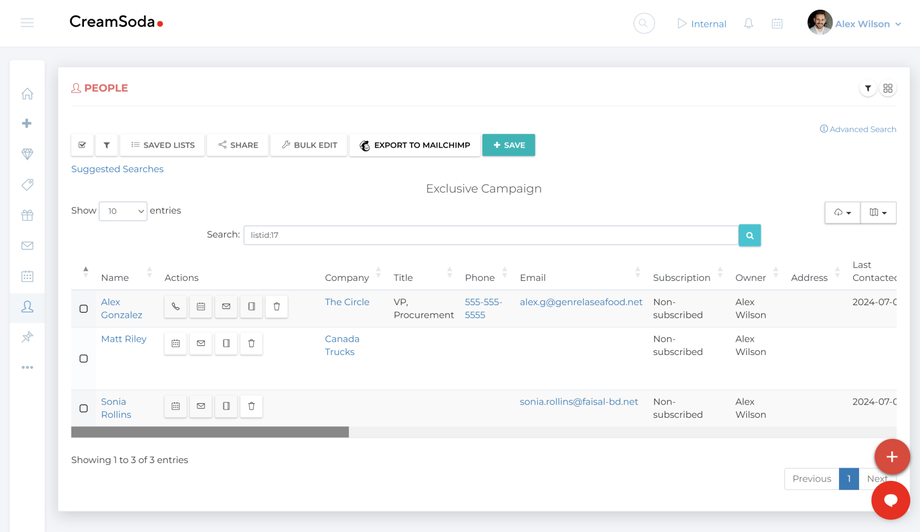Click the phone icon for Alex Gonzalez

(x=175, y=306)
